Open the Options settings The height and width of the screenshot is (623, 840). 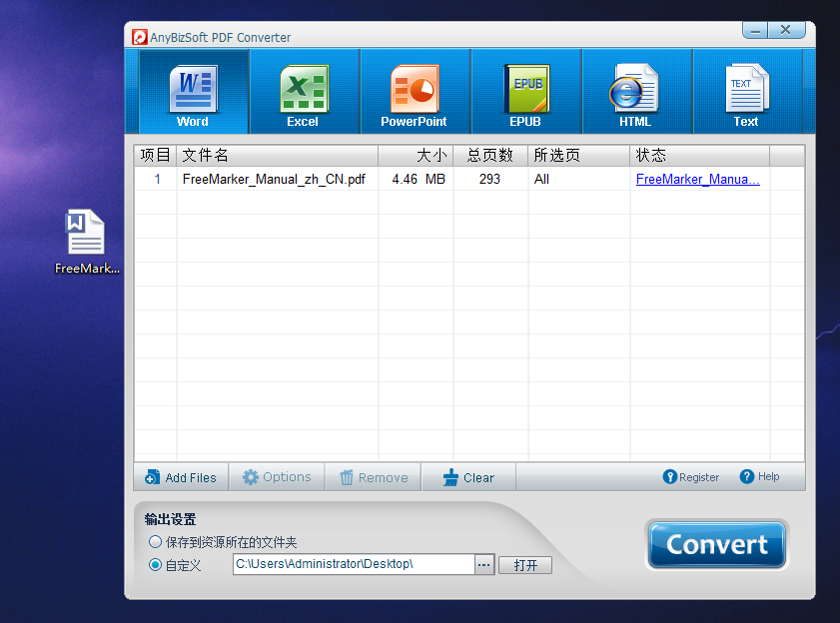tap(277, 477)
